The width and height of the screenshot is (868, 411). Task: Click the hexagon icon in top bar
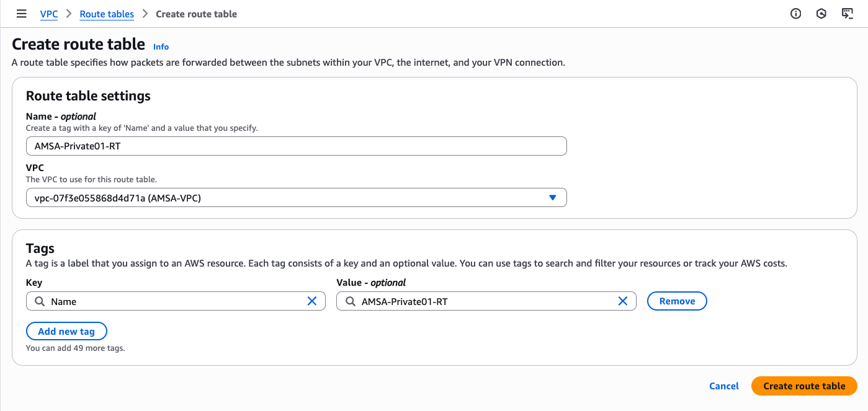coord(821,14)
